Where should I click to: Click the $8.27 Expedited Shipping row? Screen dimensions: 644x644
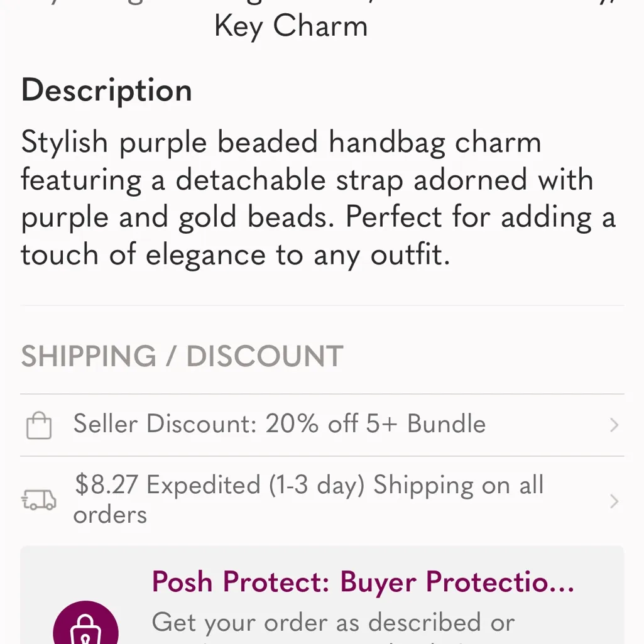click(308, 499)
